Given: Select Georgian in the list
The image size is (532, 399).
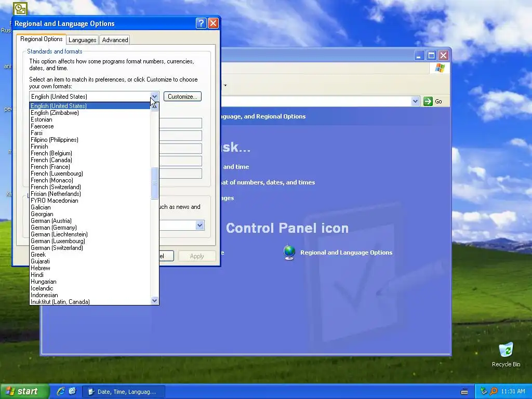Looking at the screenshot, I should click(90, 214).
